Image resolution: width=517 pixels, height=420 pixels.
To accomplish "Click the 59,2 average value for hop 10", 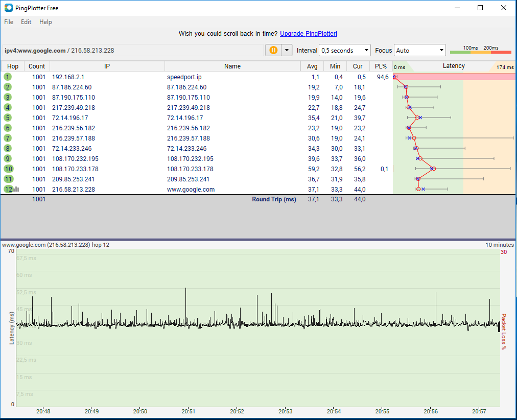I will [314, 169].
